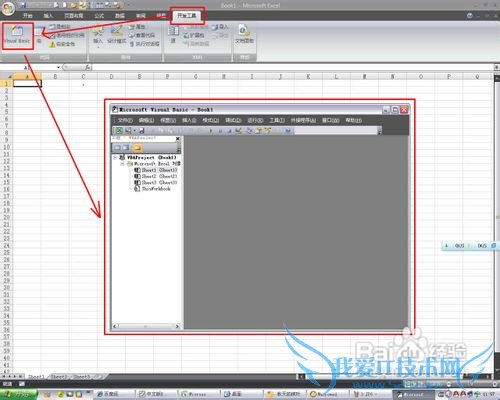Select row 5 header
The height and width of the screenshot is (400, 500).
tap(6, 112)
